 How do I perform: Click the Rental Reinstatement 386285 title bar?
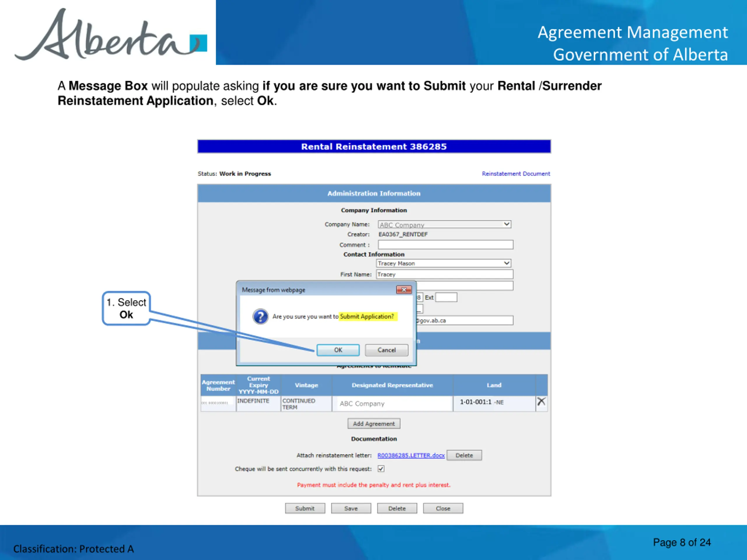point(374,146)
